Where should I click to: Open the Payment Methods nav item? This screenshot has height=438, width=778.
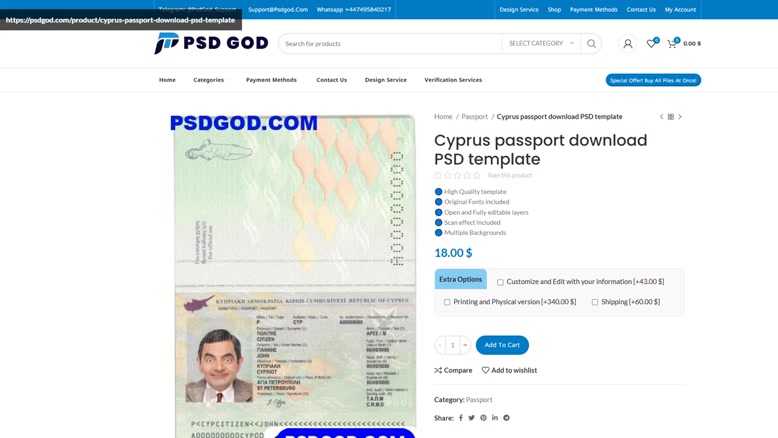tap(271, 80)
